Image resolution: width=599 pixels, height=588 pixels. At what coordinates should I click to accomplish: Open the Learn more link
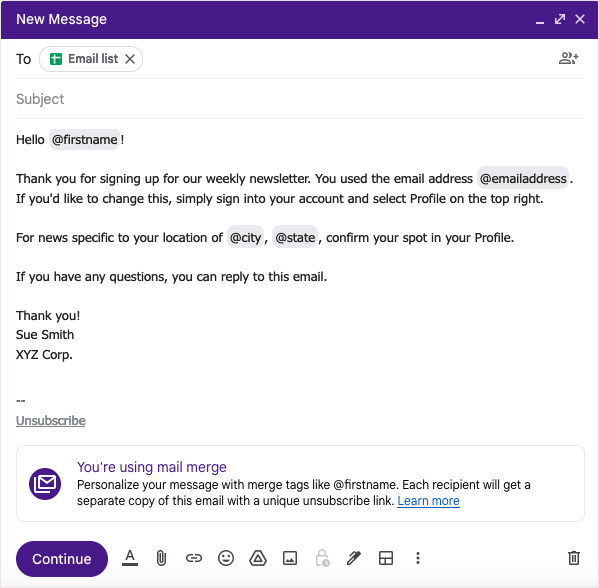[x=428, y=501]
